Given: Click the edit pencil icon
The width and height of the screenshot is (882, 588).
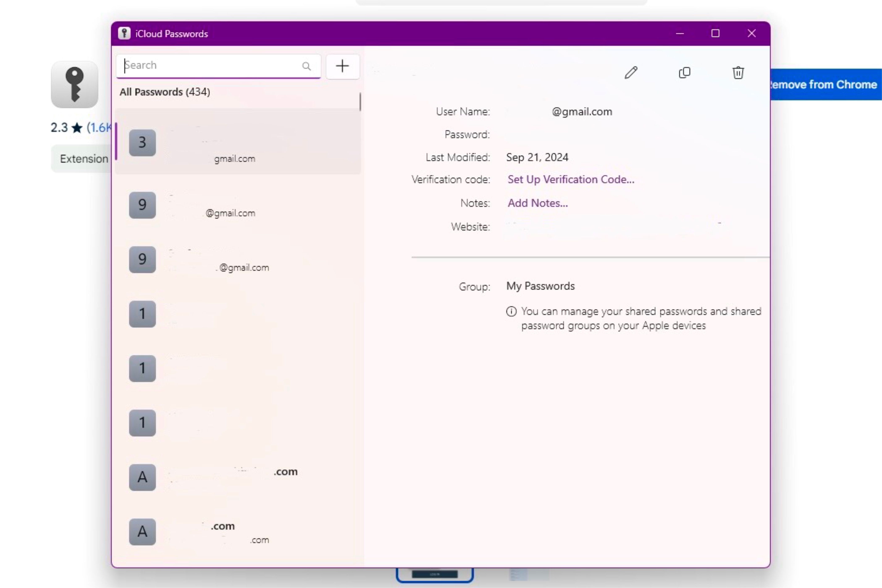Looking at the screenshot, I should (x=631, y=73).
